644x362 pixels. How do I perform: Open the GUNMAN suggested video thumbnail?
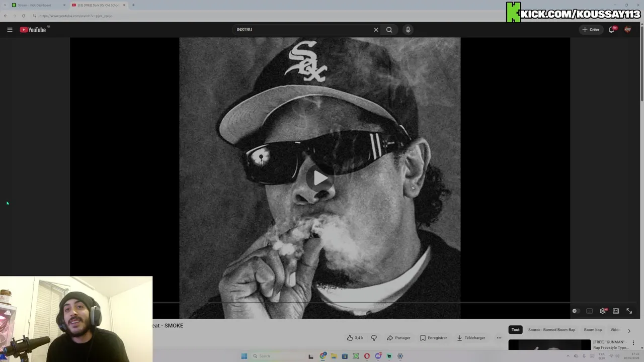click(x=549, y=345)
